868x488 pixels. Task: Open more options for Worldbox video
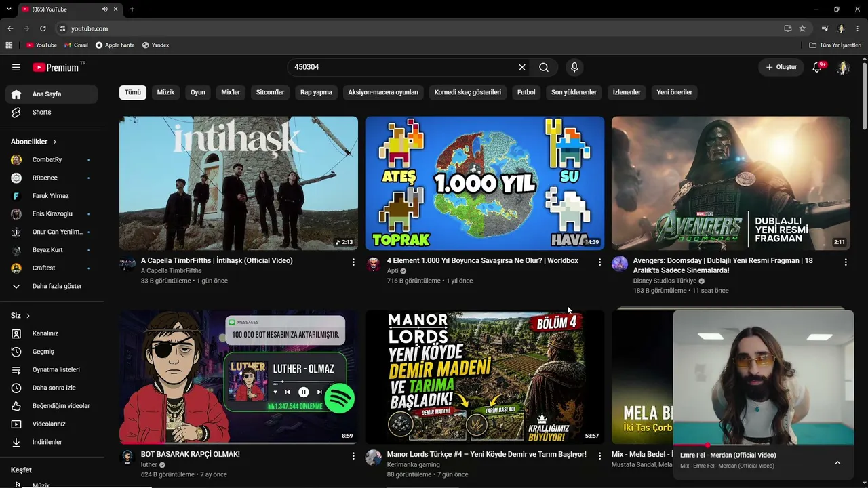point(599,262)
